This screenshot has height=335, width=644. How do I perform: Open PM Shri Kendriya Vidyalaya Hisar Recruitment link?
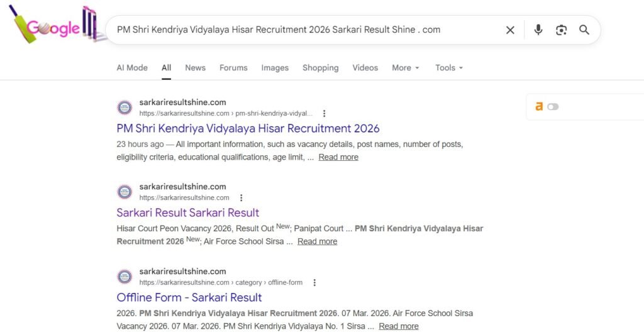[248, 129]
